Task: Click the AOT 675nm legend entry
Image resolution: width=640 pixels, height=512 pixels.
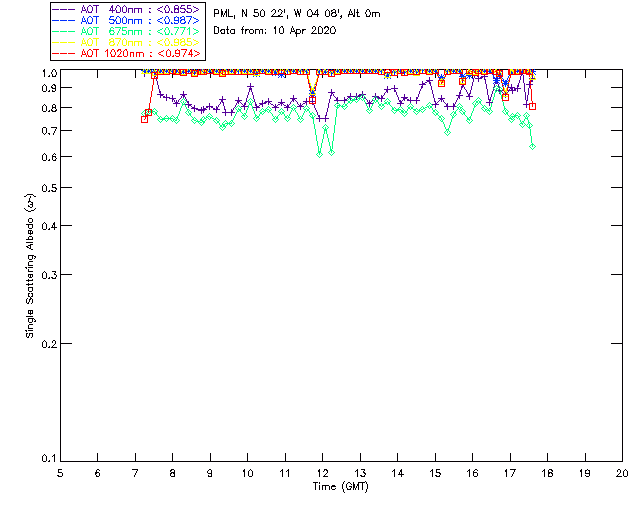Action: click(x=126, y=31)
